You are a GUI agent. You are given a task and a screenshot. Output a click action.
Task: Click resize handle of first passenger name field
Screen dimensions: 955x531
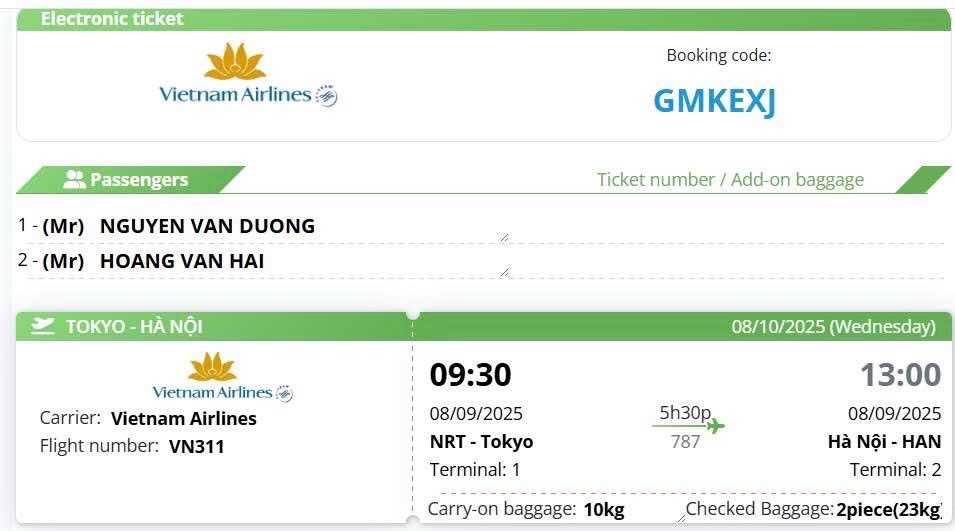pos(504,237)
